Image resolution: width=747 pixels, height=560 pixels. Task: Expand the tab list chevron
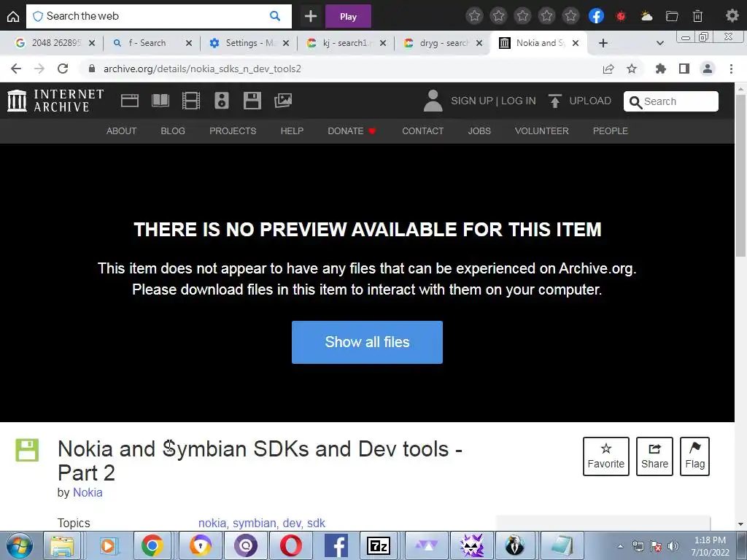659,43
